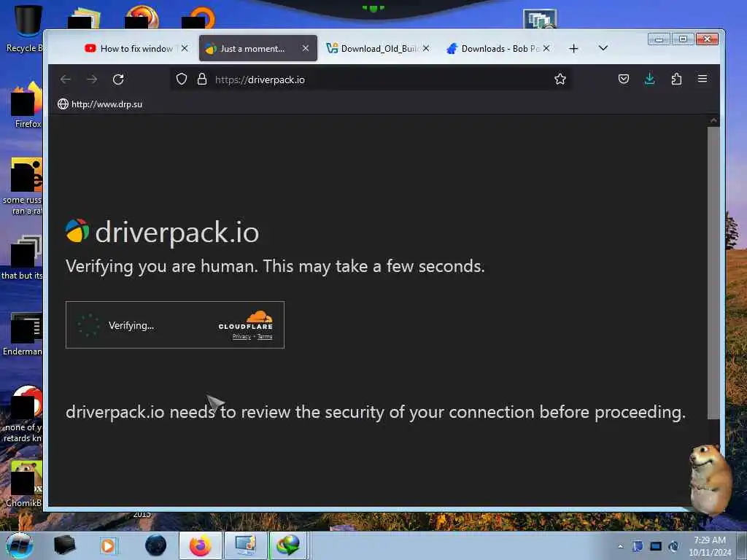747x560 pixels.
Task: Click the taskbar clock showing 7:29 AM
Action: 709,545
